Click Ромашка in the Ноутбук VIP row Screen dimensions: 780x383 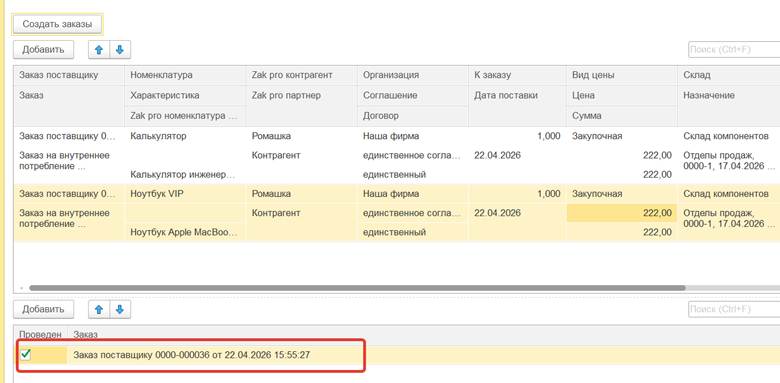tap(301, 193)
